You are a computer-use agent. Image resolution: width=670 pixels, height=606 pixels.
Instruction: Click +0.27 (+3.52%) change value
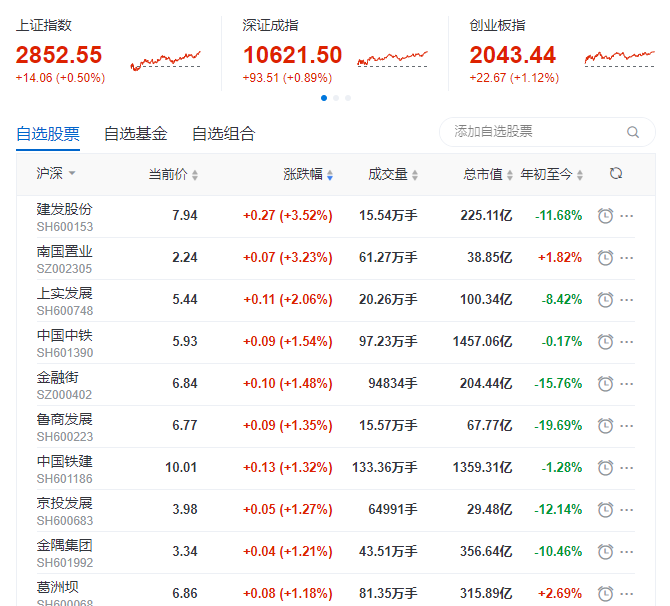point(288,215)
